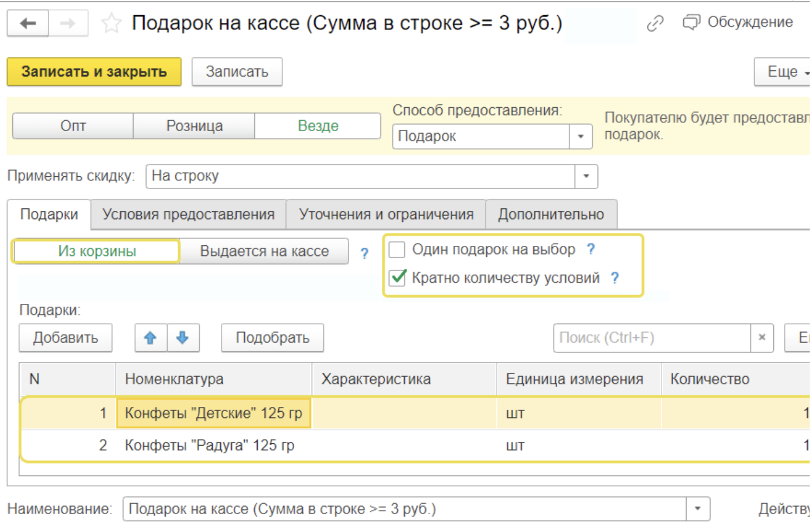The width and height of the screenshot is (812, 527).
Task: Open the Уточнения и ограничения tab
Action: (386, 214)
